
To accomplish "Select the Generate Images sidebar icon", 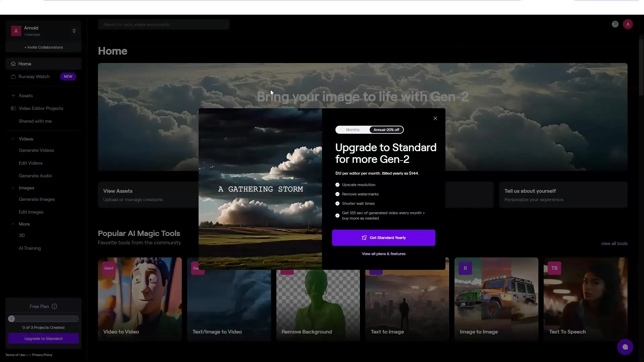I will pyautogui.click(x=36, y=199).
